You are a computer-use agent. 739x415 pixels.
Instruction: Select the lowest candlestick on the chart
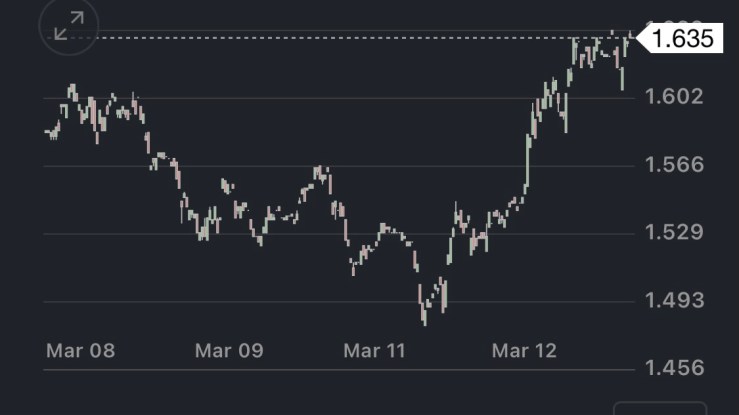coord(424,316)
